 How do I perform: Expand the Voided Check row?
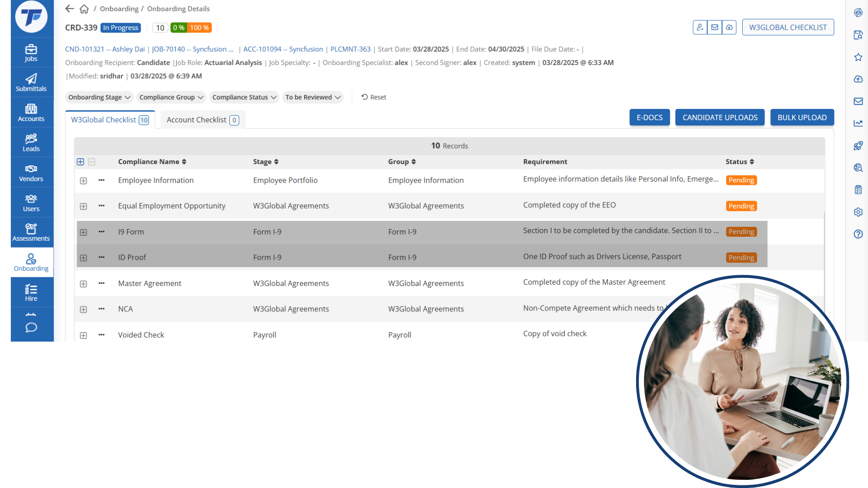pyautogui.click(x=83, y=335)
